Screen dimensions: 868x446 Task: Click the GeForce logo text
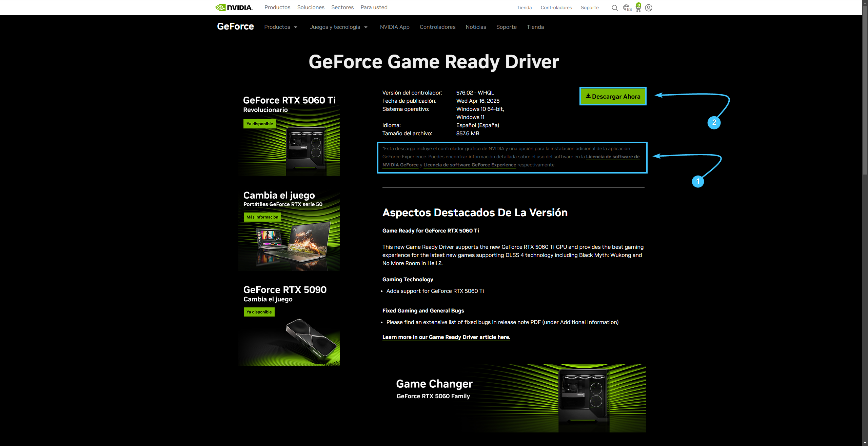[x=235, y=26]
